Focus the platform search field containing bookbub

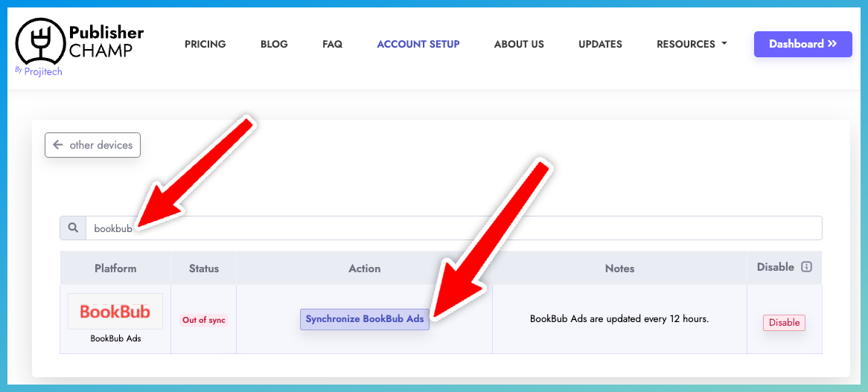coord(453,228)
